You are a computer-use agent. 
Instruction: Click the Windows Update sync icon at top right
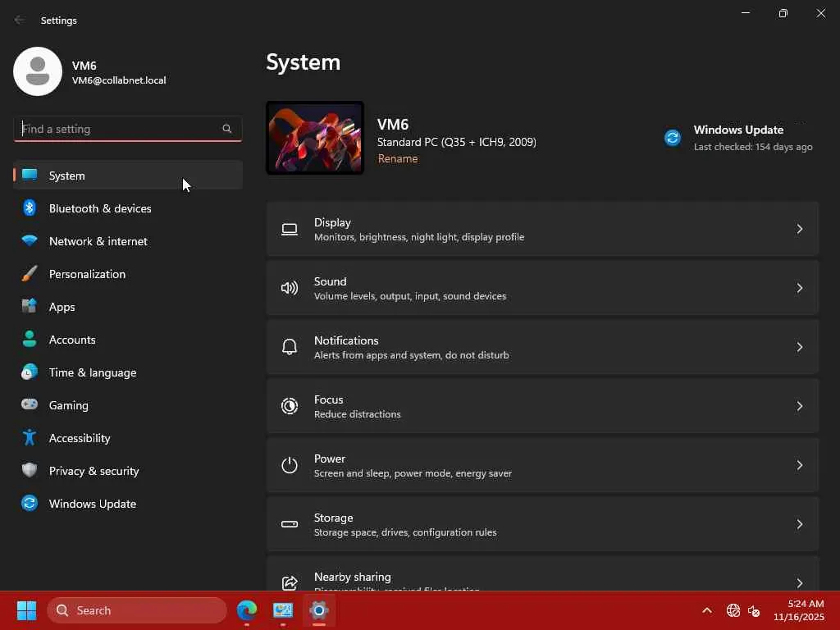pos(673,138)
